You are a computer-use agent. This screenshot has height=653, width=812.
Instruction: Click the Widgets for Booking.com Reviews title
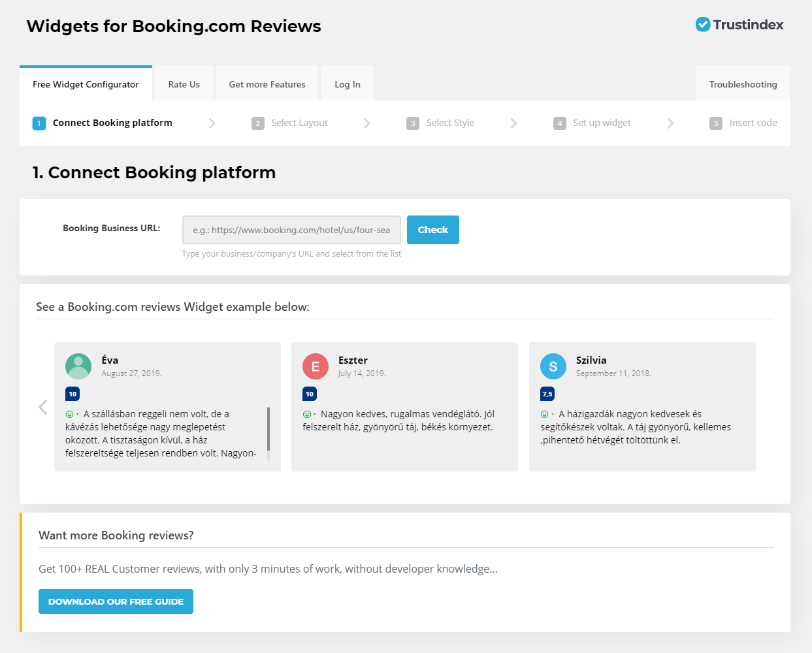point(174,26)
